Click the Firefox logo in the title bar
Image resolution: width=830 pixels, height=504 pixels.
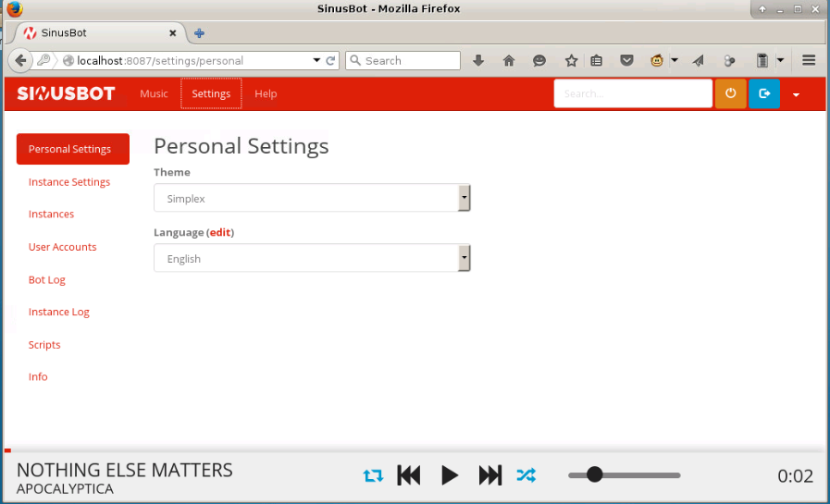[x=14, y=9]
